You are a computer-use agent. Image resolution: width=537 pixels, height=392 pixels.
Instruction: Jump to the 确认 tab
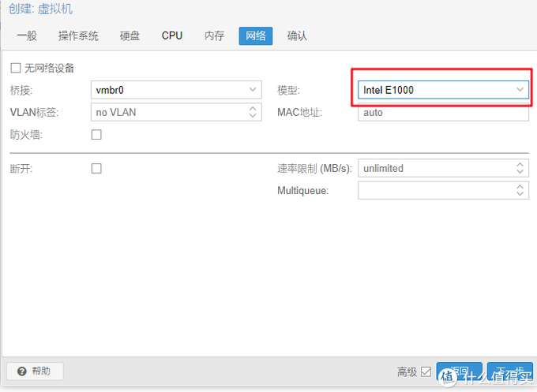click(x=297, y=35)
